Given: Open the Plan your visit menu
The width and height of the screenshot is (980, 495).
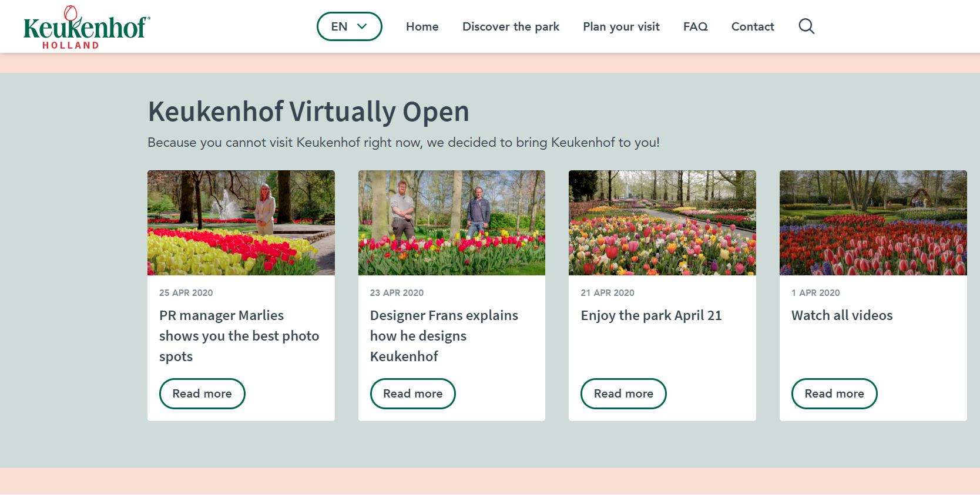Looking at the screenshot, I should (621, 26).
